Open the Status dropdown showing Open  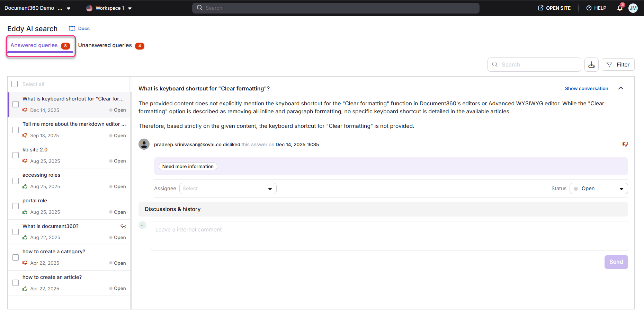(x=599, y=188)
